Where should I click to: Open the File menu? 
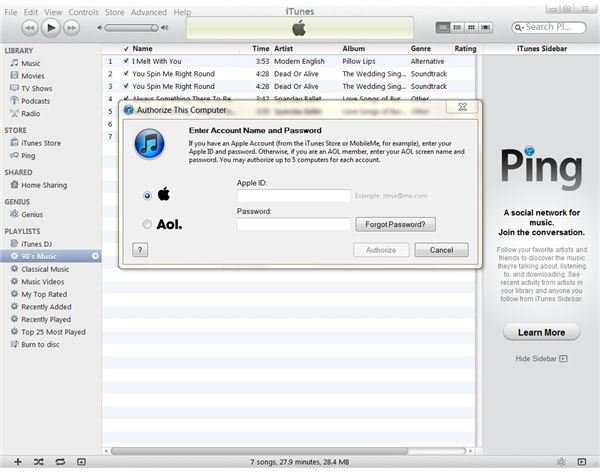click(11, 12)
